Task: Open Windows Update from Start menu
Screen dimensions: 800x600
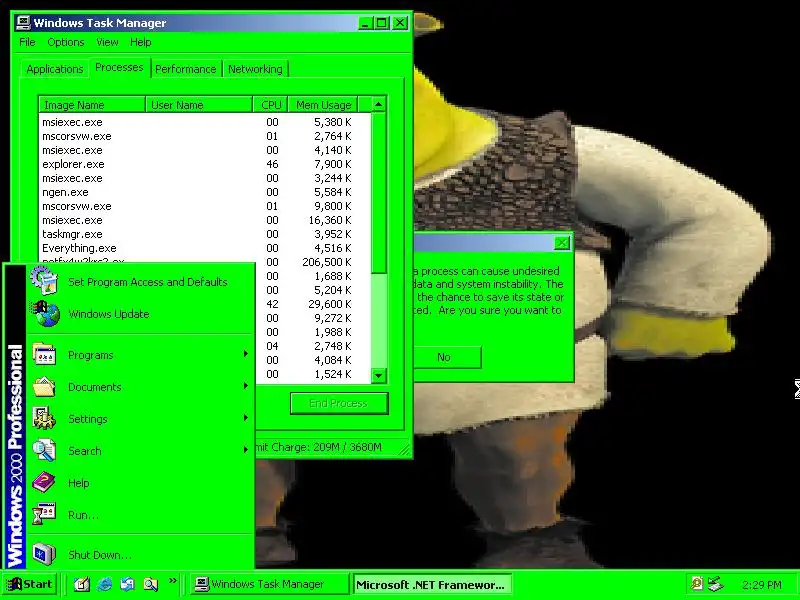Action: tap(140, 314)
